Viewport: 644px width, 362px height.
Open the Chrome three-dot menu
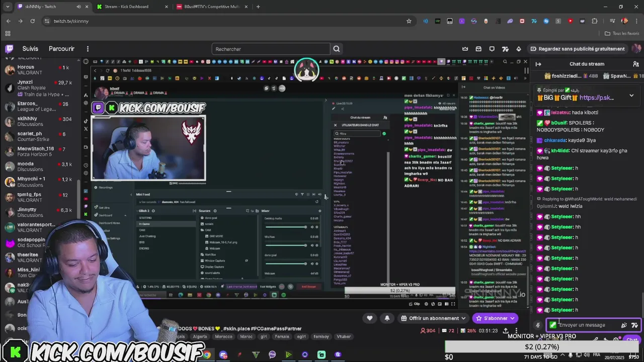click(x=636, y=21)
